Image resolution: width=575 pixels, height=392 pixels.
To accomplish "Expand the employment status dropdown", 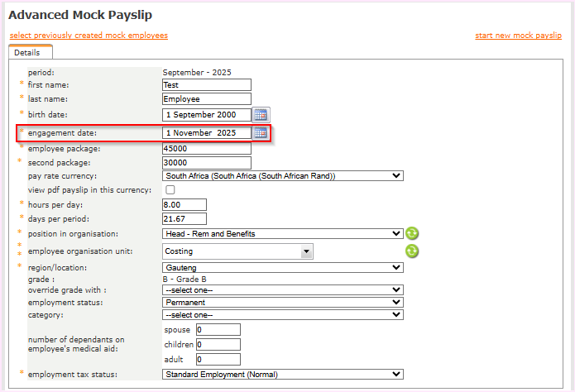I will click(283, 303).
